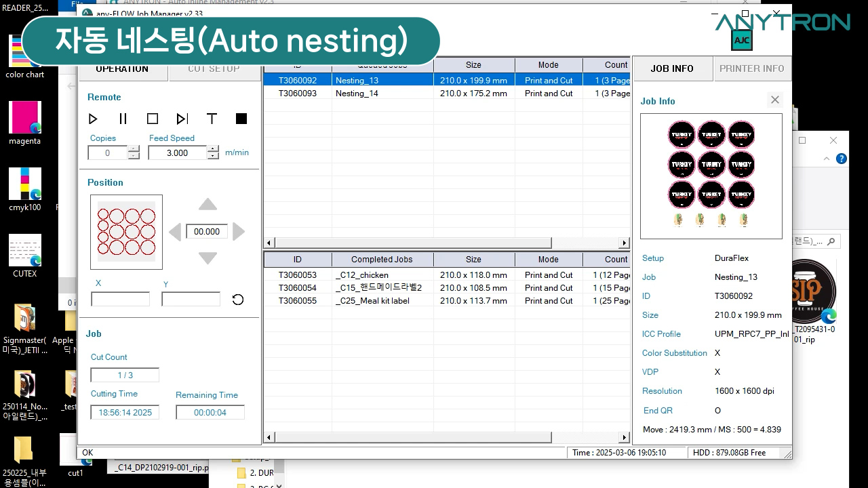
Task: Open the CUTEX desktop file
Action: (25, 256)
